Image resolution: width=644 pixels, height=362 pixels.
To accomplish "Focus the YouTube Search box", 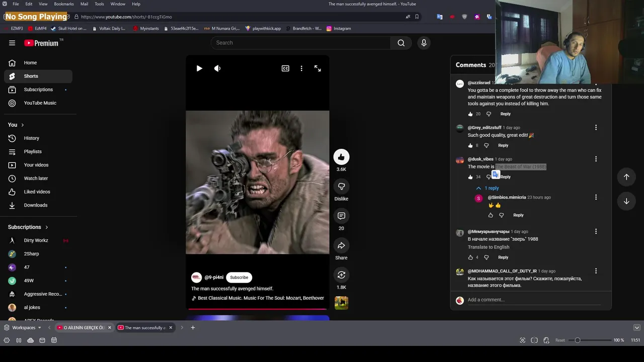I will click(x=301, y=43).
